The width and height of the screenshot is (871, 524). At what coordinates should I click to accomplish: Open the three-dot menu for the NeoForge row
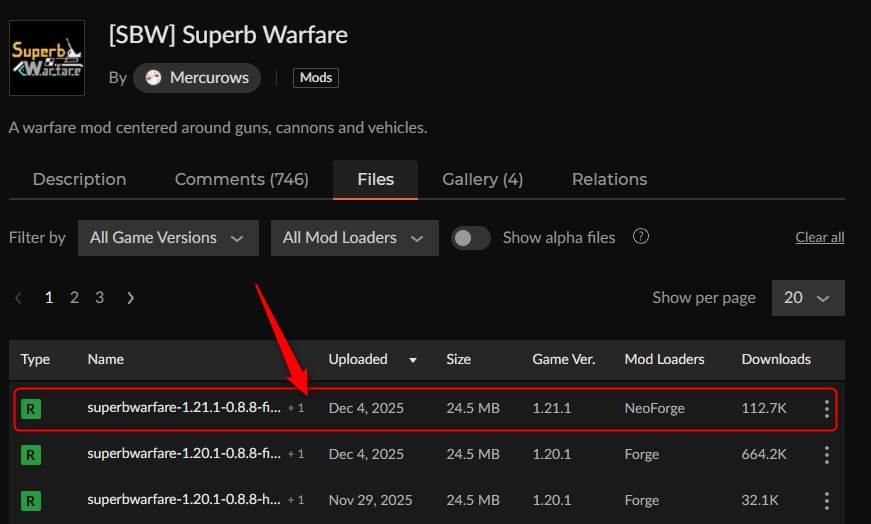pos(827,409)
